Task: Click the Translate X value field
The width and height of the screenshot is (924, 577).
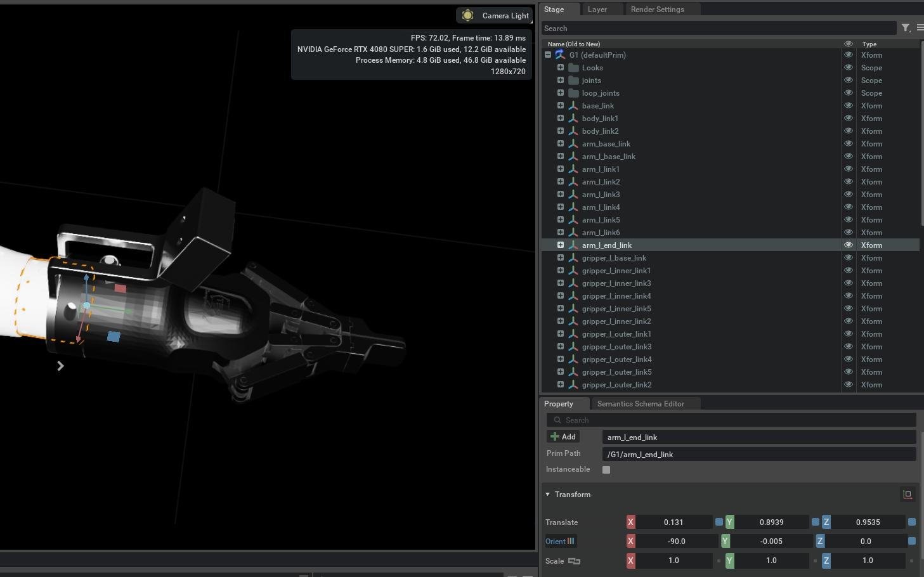Action: [x=673, y=522]
